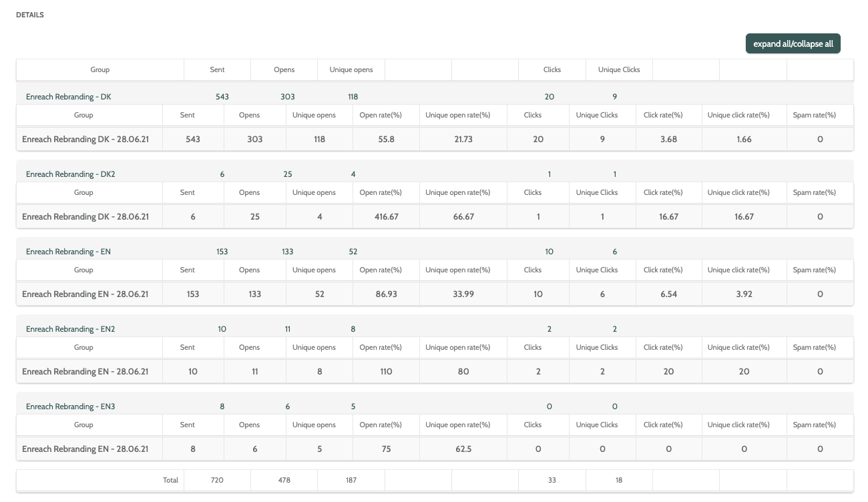
Task: Select open rate value 416.67
Action: (x=386, y=217)
